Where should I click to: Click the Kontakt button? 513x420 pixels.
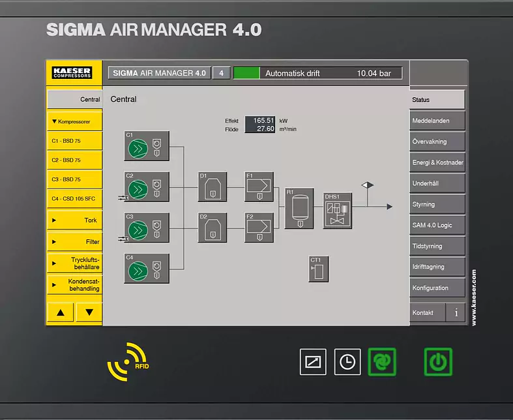coord(427,313)
